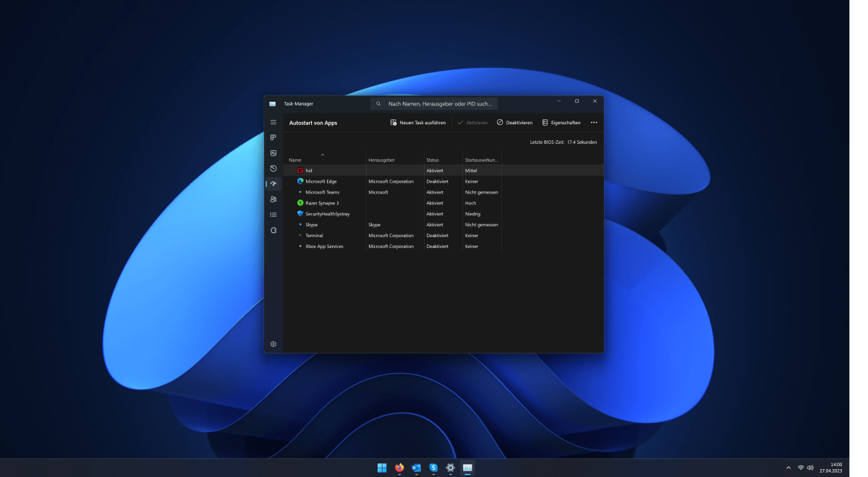Sort by the Herausgeber column header
868x477 pixels.
click(381, 160)
